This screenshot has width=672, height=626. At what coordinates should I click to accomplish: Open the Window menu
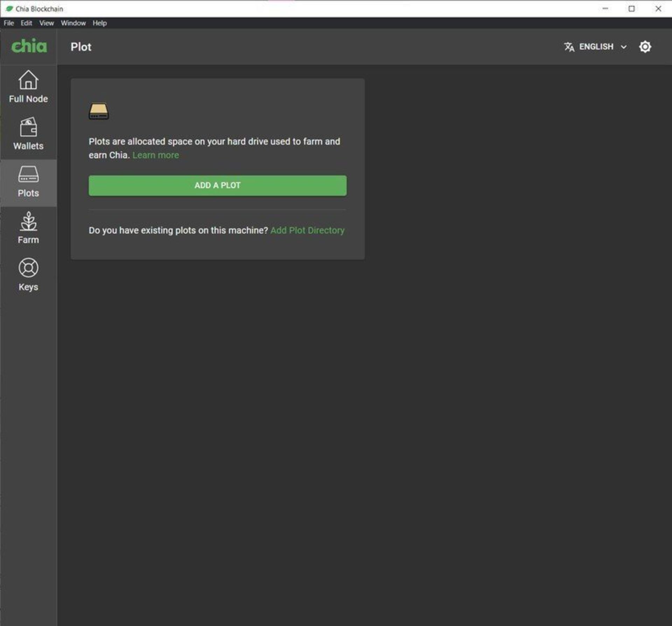(x=73, y=23)
